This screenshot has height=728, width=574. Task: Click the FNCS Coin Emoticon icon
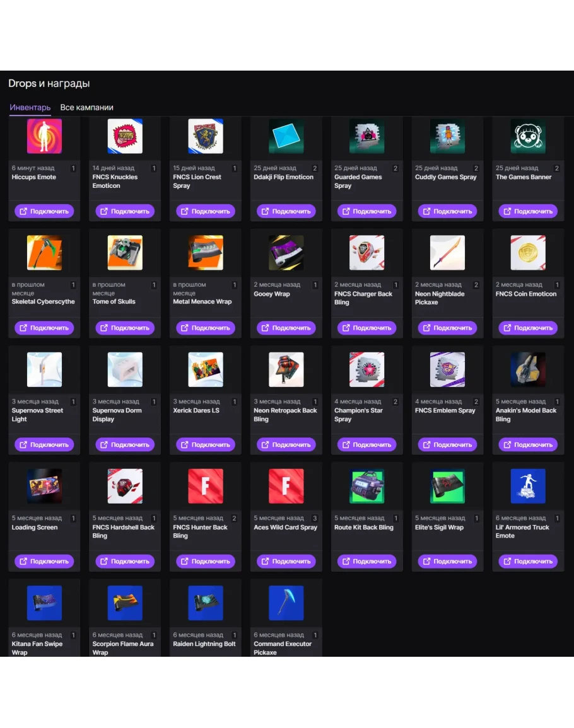528,253
